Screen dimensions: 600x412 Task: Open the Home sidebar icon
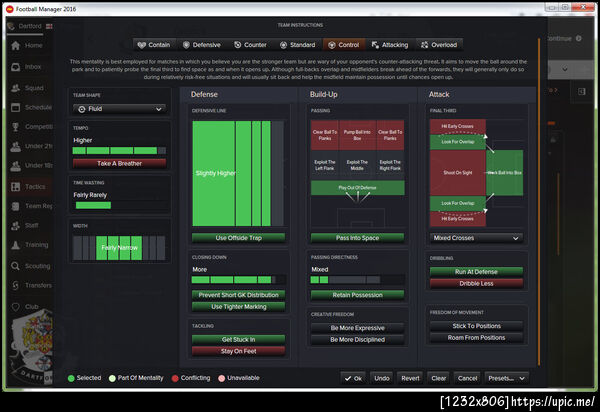click(x=15, y=46)
